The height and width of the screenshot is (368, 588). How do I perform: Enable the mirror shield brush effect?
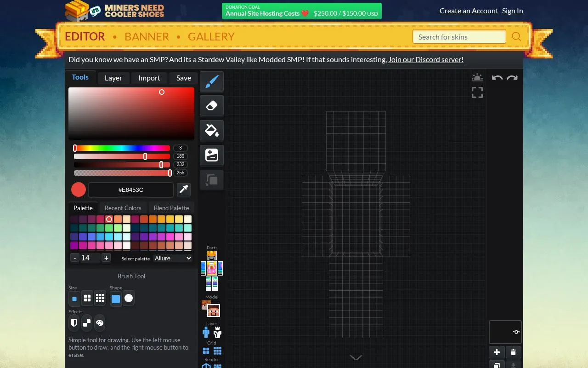tap(73, 323)
